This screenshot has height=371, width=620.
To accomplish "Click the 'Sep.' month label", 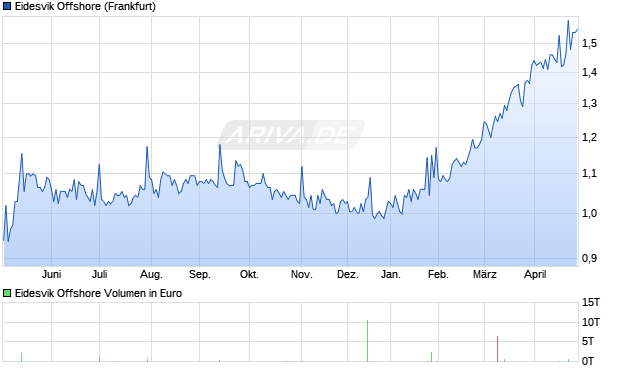I will 200,274.
